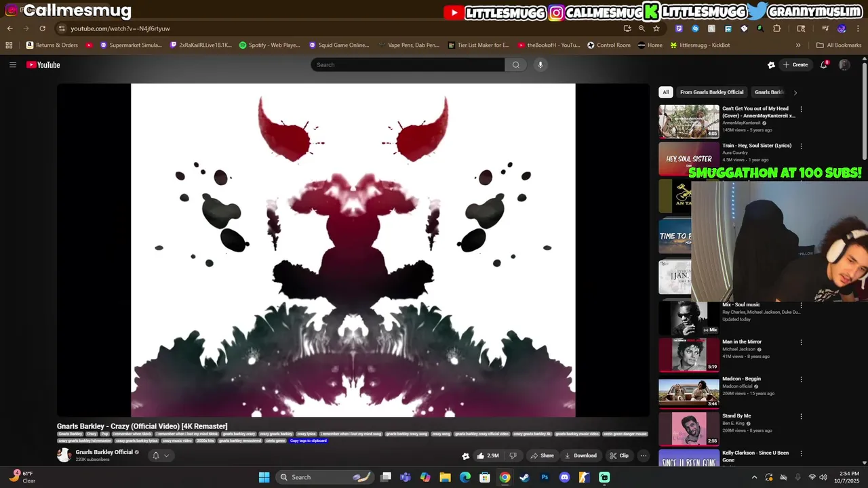Open options for Stand By Me
Image resolution: width=868 pixels, height=488 pixels.
coord(801,416)
